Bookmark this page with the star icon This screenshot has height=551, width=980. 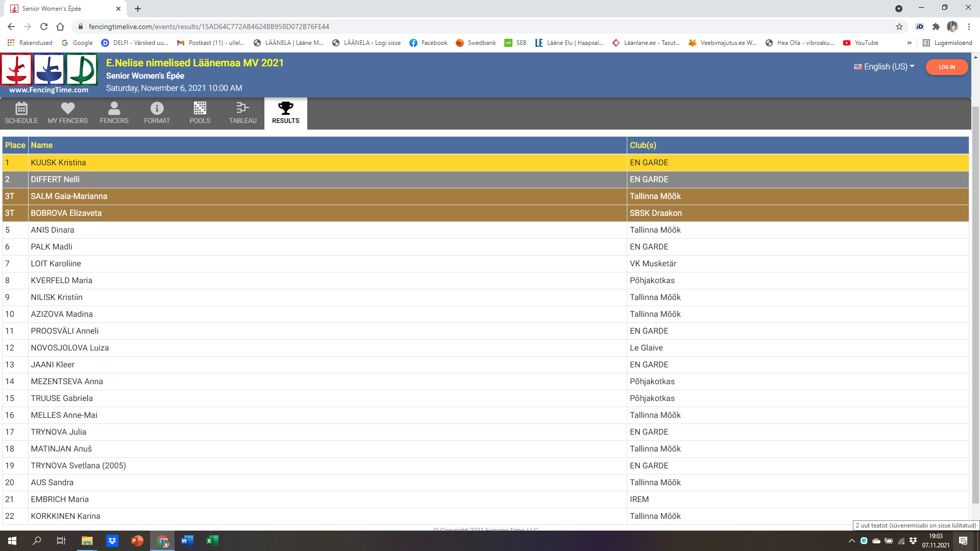click(899, 27)
